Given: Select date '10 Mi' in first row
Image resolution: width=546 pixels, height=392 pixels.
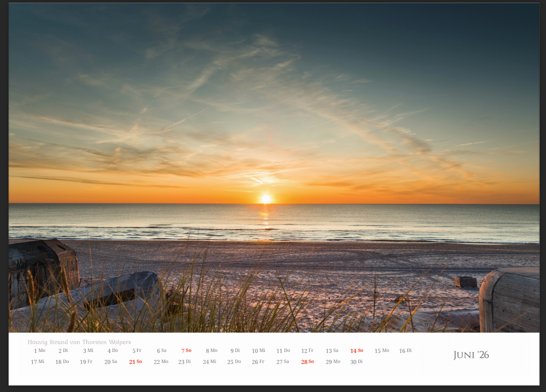Looking at the screenshot, I should [258, 351].
